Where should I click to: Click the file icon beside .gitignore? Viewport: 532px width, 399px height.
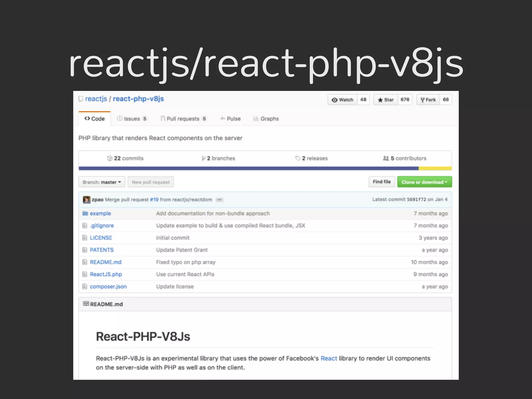click(x=84, y=225)
